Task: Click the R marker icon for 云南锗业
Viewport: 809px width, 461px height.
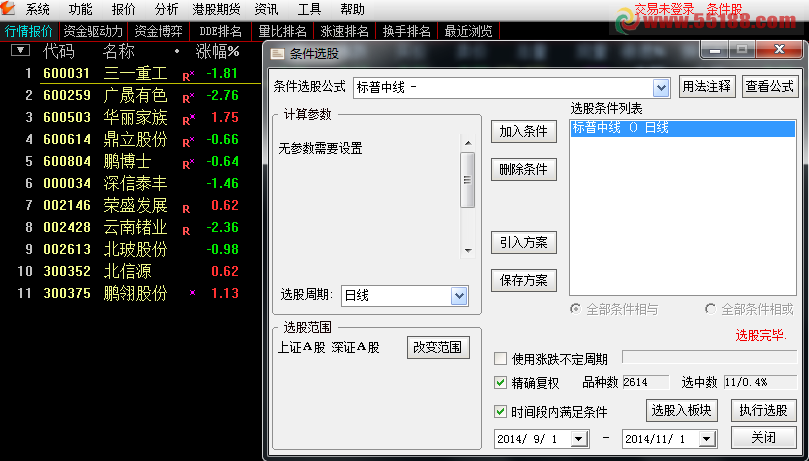Action: coord(186,231)
